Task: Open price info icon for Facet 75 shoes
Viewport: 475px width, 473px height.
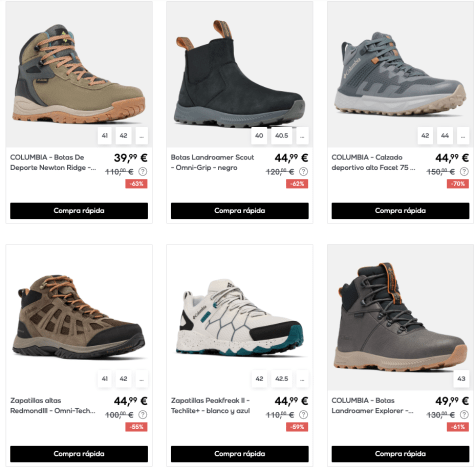Action: pyautogui.click(x=464, y=172)
